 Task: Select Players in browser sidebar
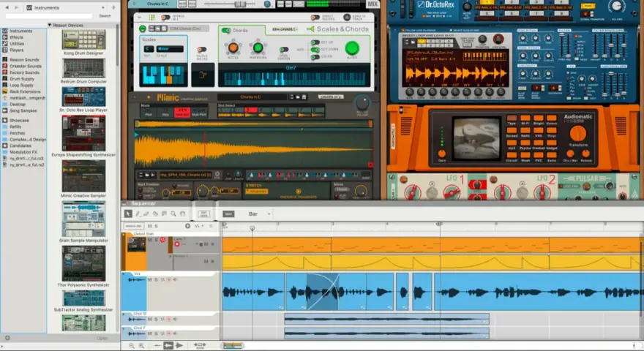[x=16, y=50]
